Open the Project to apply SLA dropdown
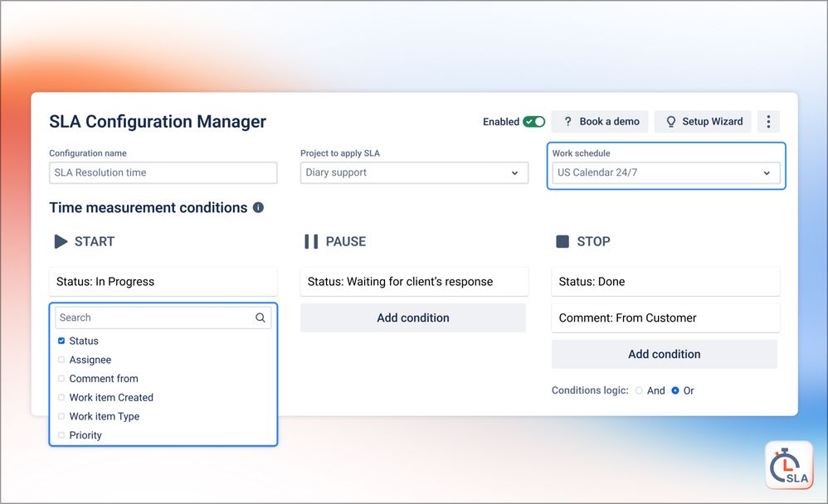The width and height of the screenshot is (828, 504). click(x=414, y=172)
